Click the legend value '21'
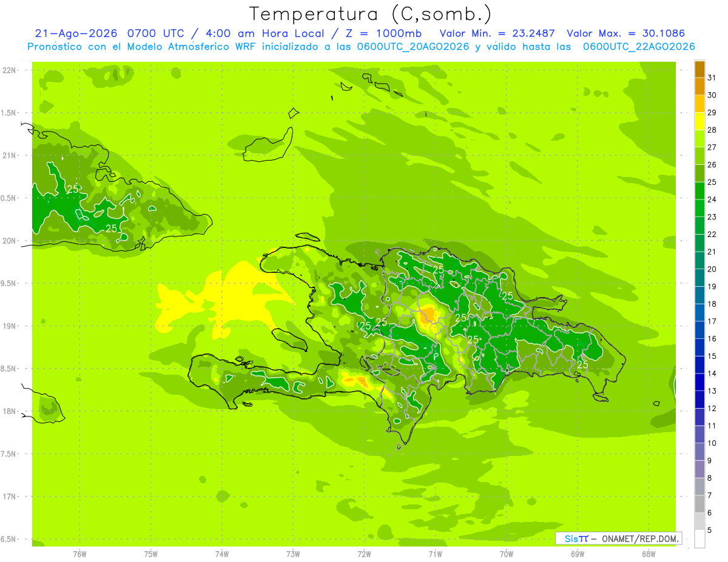The width and height of the screenshot is (728, 562). tap(712, 252)
